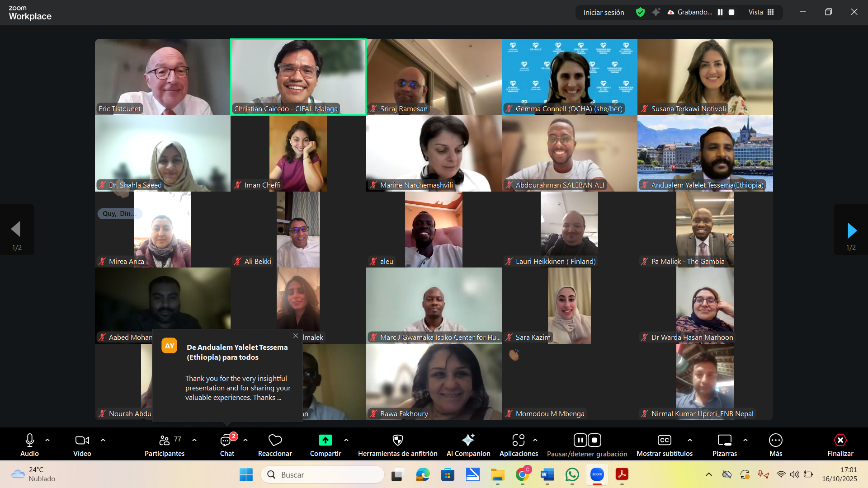The height and width of the screenshot is (488, 868).
Task: Click the red Finalizar meeting button
Action: [840, 440]
